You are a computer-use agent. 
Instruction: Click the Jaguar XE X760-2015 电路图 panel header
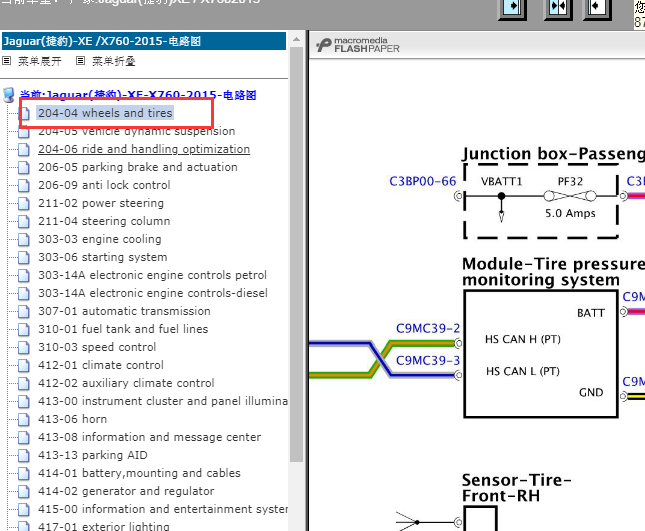tap(144, 41)
